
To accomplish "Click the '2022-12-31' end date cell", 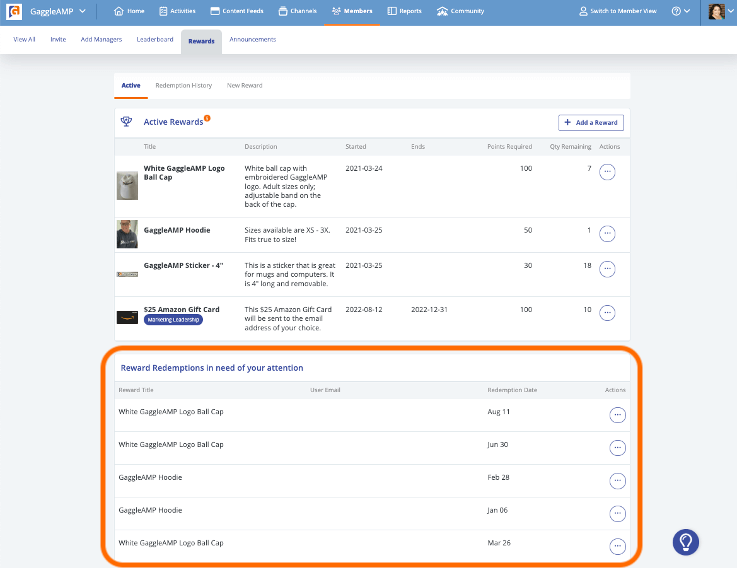I will click(429, 309).
